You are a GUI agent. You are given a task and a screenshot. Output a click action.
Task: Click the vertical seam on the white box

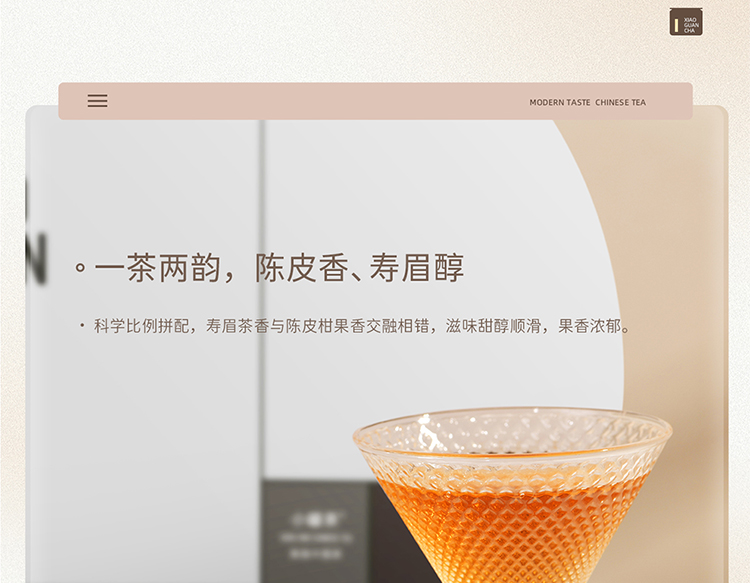click(x=262, y=300)
